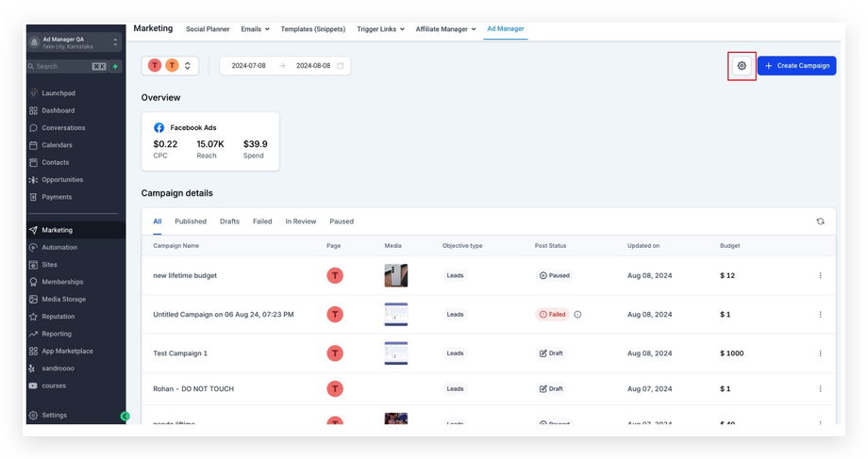Open Ad Manager settings gear icon
This screenshot has height=459, width=868.
pos(742,66)
